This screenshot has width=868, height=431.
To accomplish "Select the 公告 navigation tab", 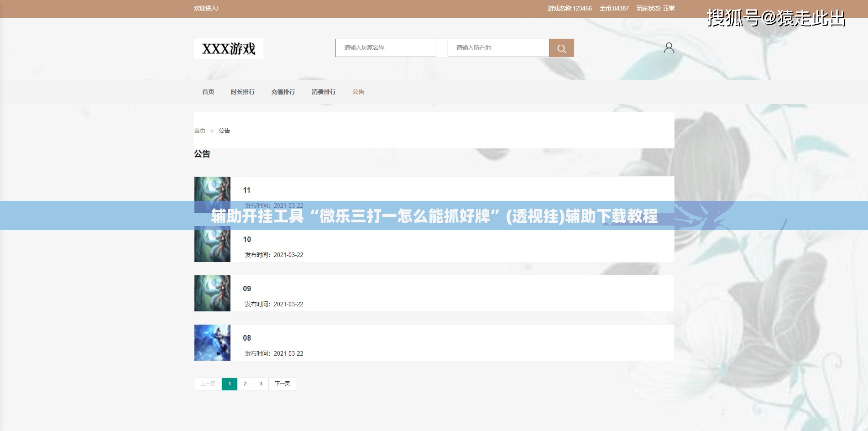I will coord(358,92).
